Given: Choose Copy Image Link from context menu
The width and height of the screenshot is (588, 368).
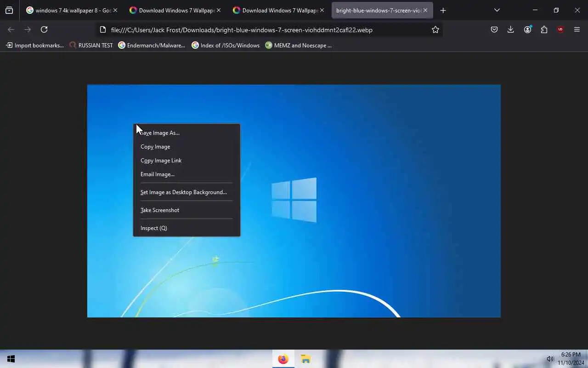Looking at the screenshot, I should coord(187,161).
